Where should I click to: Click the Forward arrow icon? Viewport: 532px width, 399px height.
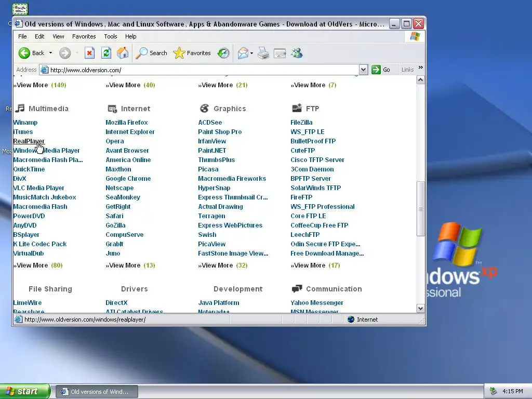[65, 53]
